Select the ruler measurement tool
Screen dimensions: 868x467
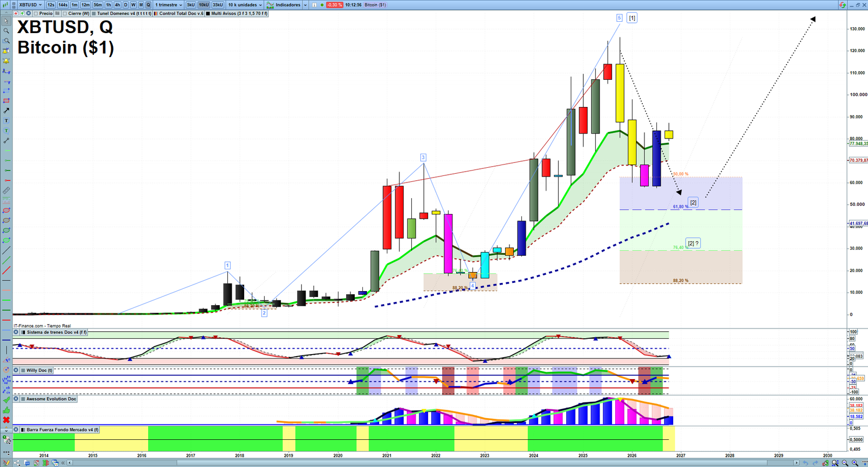[x=6, y=191]
